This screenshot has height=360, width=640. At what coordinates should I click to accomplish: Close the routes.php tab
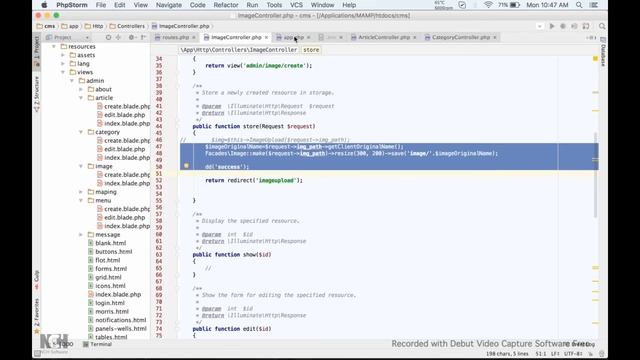(194, 38)
